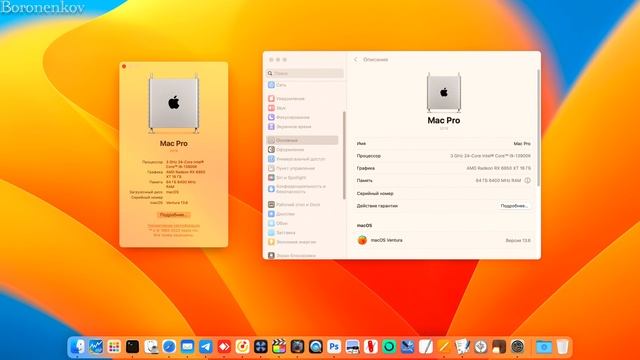
Task: Open the regulatory certification link in About window
Action: coord(173,226)
